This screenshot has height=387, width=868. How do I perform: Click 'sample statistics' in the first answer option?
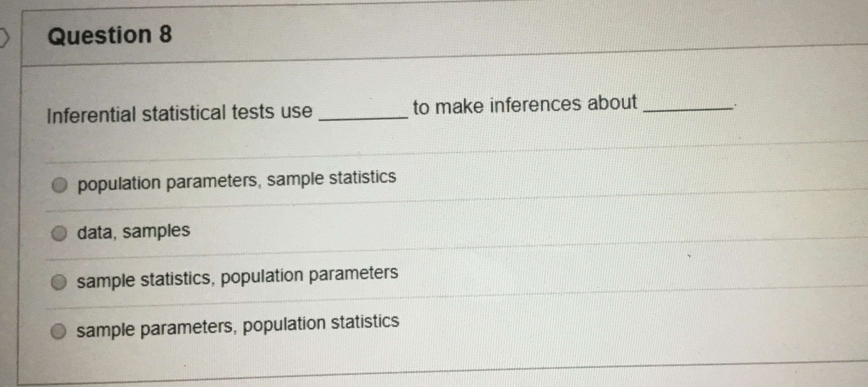point(332,178)
